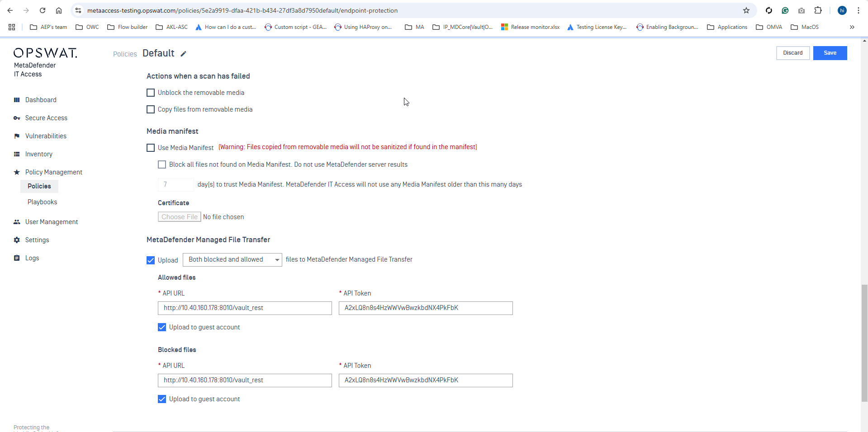Click the page vertical scrollbar thumb
This screenshot has width=868, height=432.
tap(864, 343)
